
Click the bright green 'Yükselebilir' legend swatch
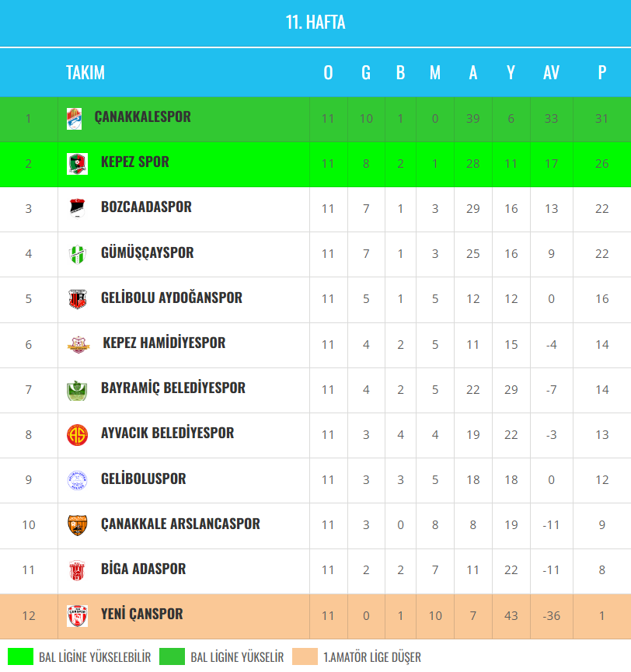coord(20,656)
